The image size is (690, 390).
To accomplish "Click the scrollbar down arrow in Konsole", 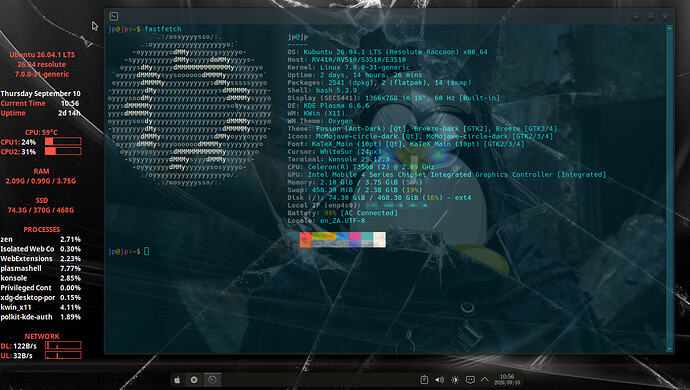I will click(669, 349).
